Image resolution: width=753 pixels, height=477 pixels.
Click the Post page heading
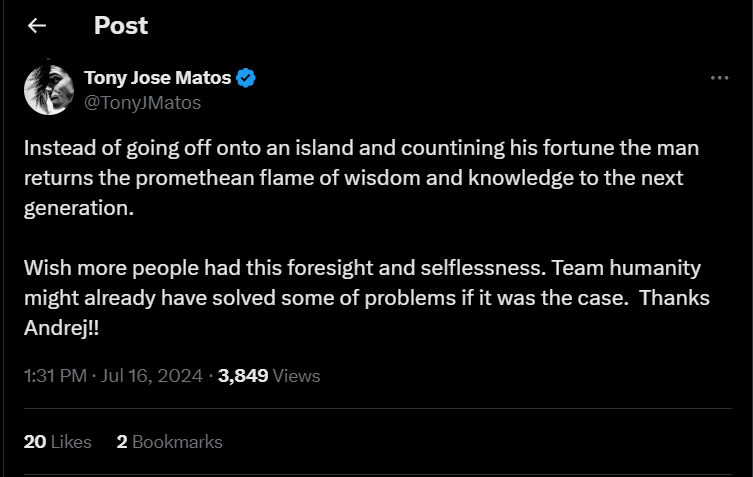coord(121,26)
